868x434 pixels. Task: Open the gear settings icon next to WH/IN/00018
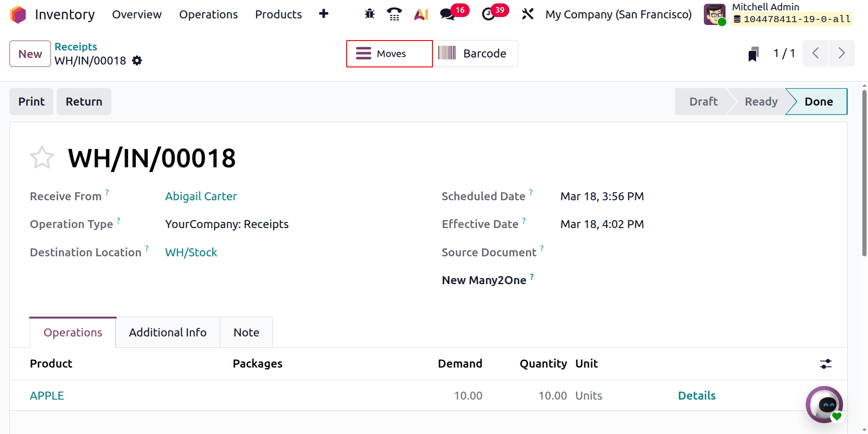pos(136,60)
